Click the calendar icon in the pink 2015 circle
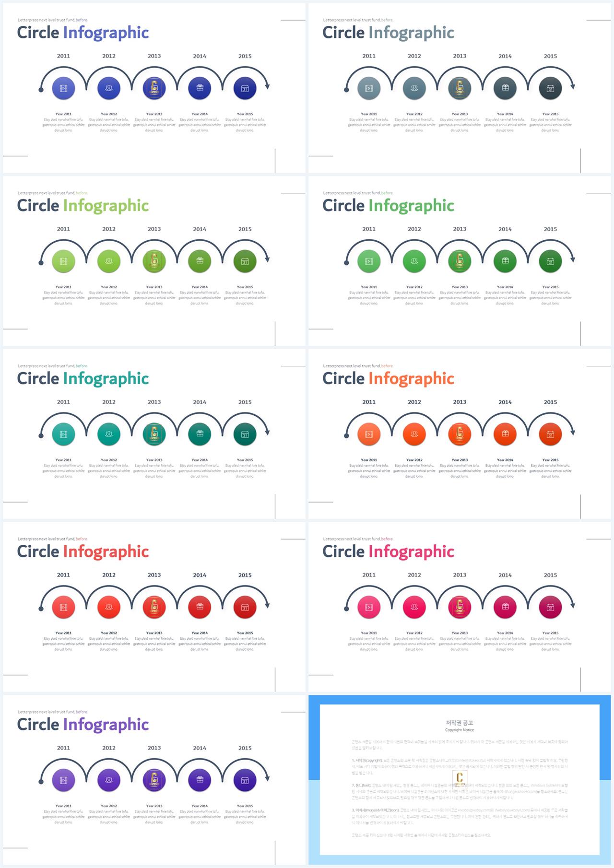The width and height of the screenshot is (614, 868). 550,607
